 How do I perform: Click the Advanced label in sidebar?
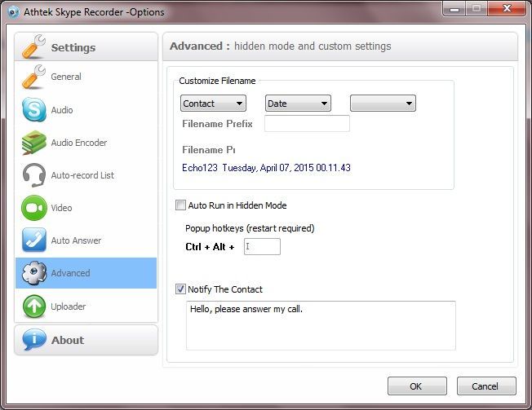pos(70,273)
